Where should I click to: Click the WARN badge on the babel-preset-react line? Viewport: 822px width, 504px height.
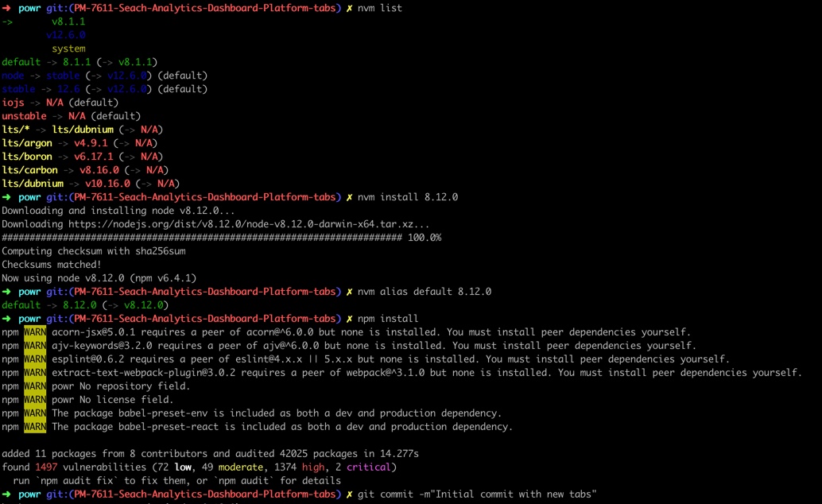[x=35, y=427]
